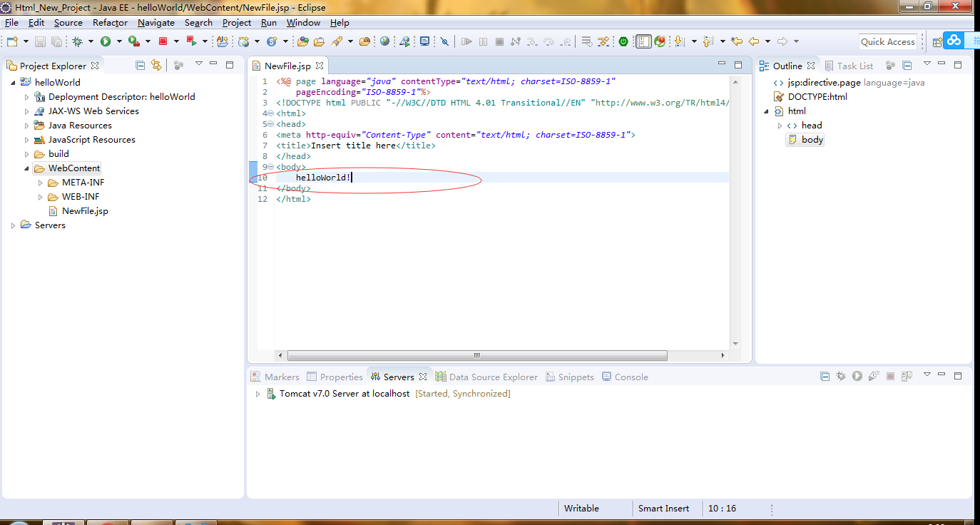Expand the WEB-INF folder in Project Explorer
The width and height of the screenshot is (980, 525).
41,196
